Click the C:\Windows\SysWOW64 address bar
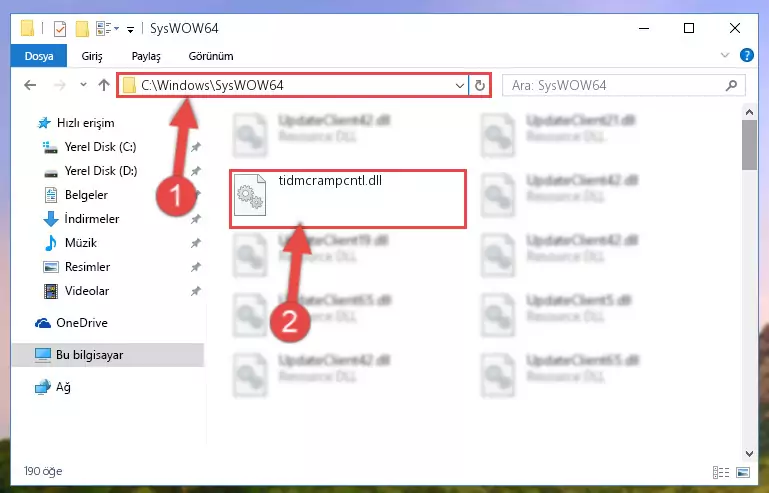Viewport: 769px width, 493px height. 292,85
